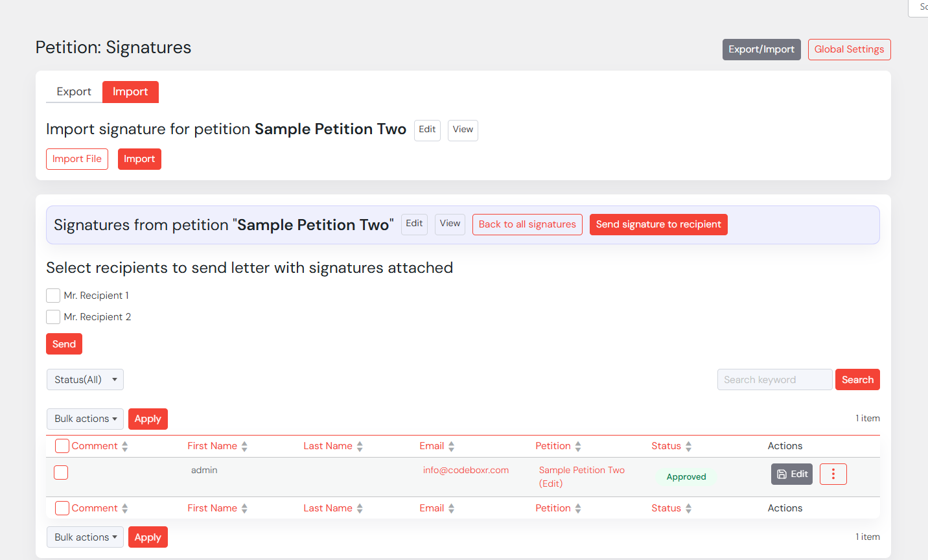The image size is (928, 560).
Task: Click the three-dot more actions icon
Action: point(833,474)
